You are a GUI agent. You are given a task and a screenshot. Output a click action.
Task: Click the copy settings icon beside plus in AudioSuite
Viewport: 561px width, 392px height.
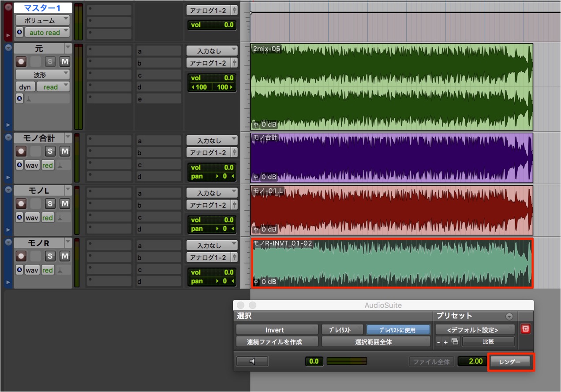pyautogui.click(x=455, y=342)
